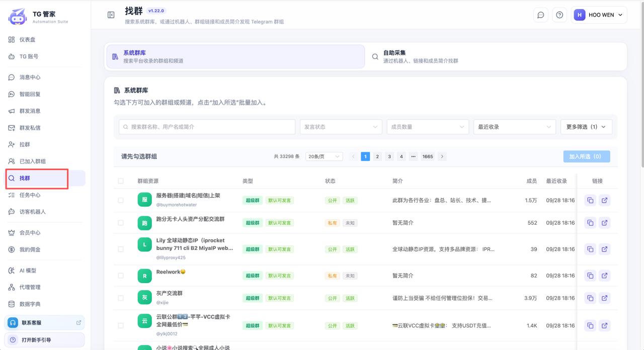Click avatar R of Reelwork group
The image size is (644, 350).
[144, 276]
